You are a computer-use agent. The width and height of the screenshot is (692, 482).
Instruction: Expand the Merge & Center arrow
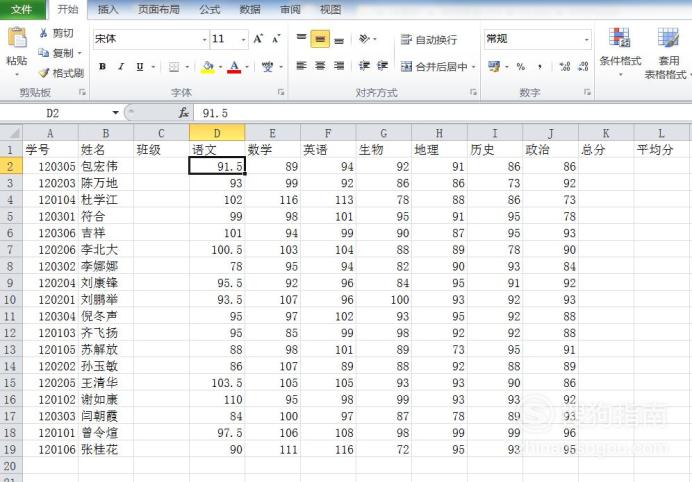474,67
